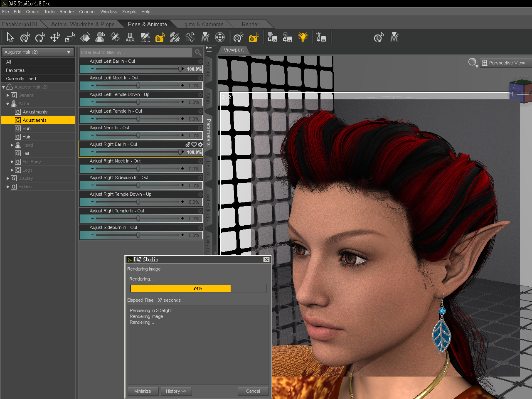Click History >> in rendering dialog
Image resolution: width=532 pixels, height=399 pixels.
click(176, 391)
